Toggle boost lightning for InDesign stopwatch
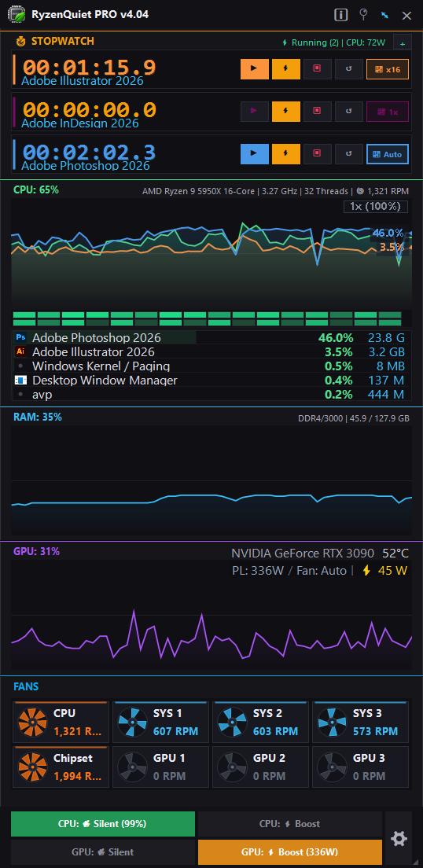Image resolution: width=423 pixels, height=868 pixels. pyautogui.click(x=286, y=112)
